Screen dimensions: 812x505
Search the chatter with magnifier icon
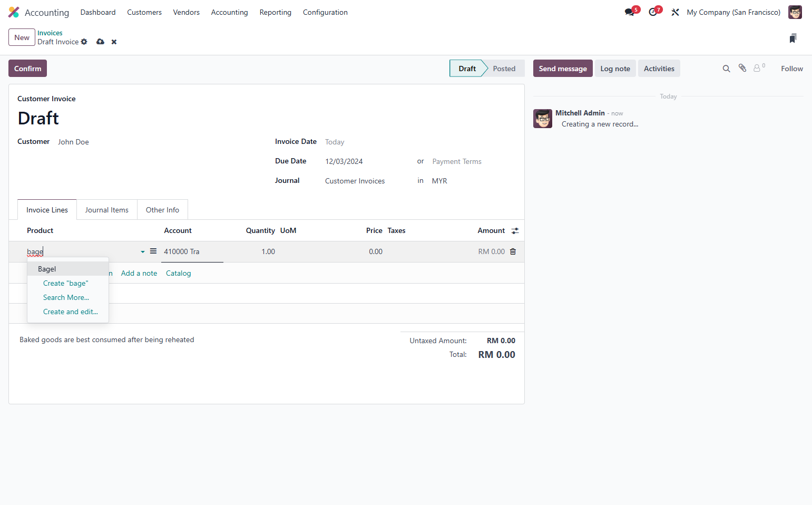(x=726, y=69)
